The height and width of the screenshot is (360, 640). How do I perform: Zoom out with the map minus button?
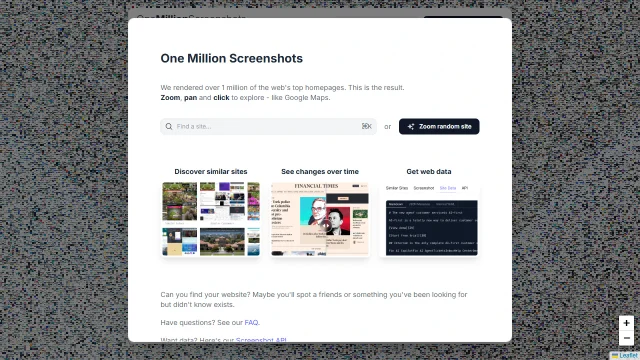coord(626,338)
